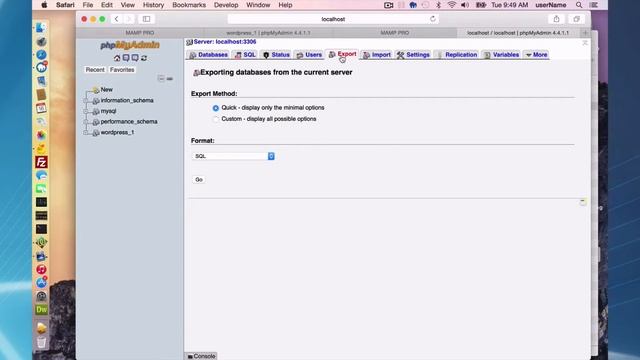Viewport: 640px width, 360px height.
Task: Go to phpMyAdmin home via house icon
Action: [117, 58]
